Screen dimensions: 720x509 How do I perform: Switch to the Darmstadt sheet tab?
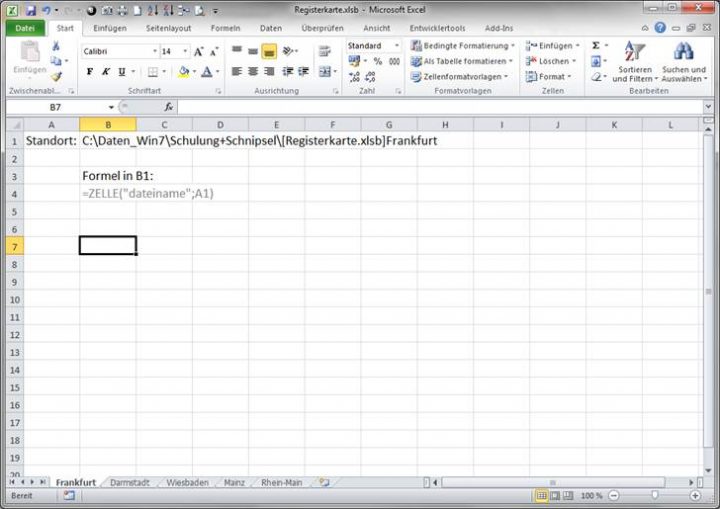coord(130,482)
